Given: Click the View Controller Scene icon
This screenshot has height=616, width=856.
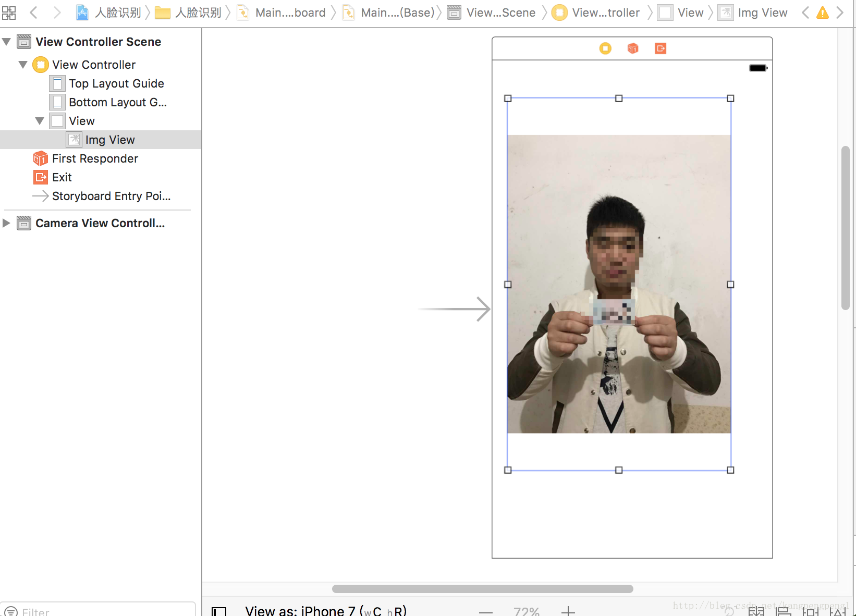Looking at the screenshot, I should (x=24, y=42).
